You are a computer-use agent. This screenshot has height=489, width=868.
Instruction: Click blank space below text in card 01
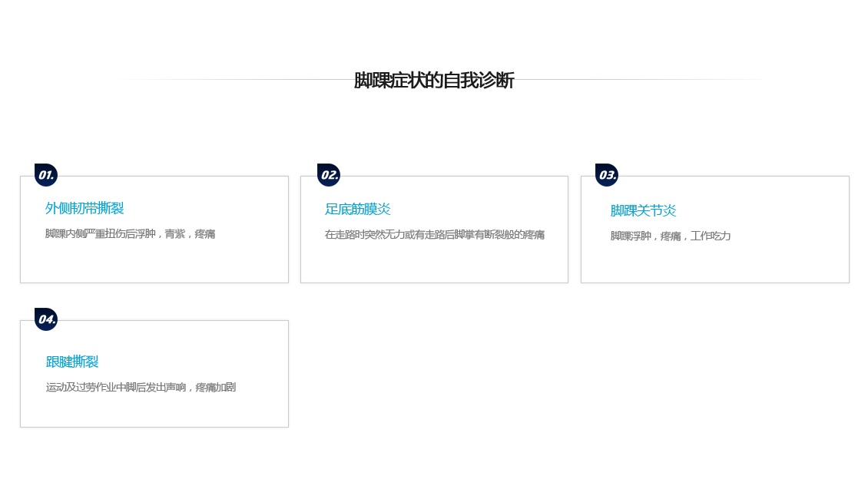(154, 263)
